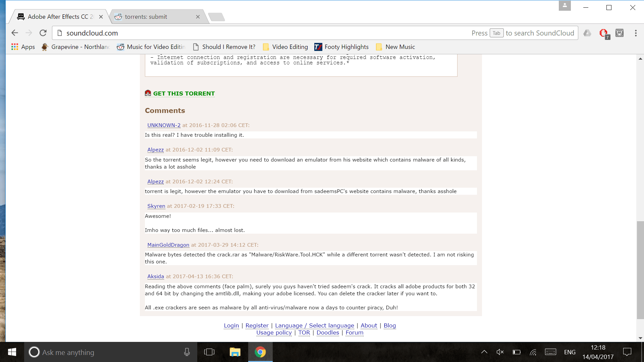Click the touch keyboard tray icon

click(550, 352)
